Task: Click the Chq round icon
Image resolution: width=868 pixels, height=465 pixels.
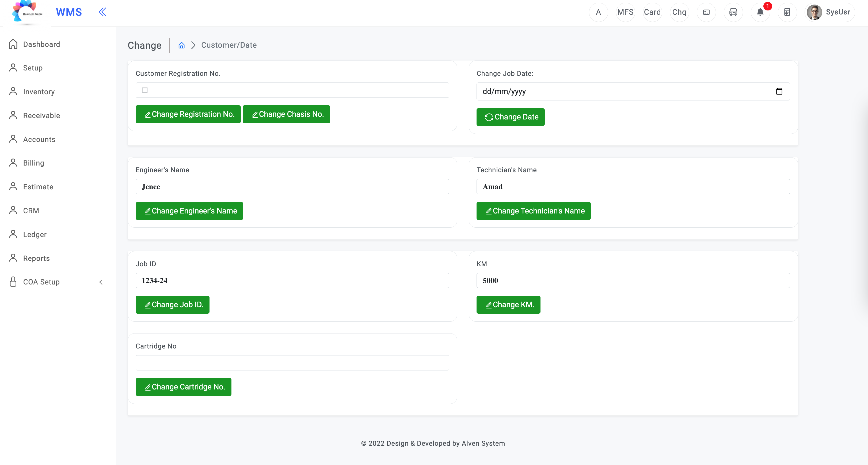Action: 679,12
